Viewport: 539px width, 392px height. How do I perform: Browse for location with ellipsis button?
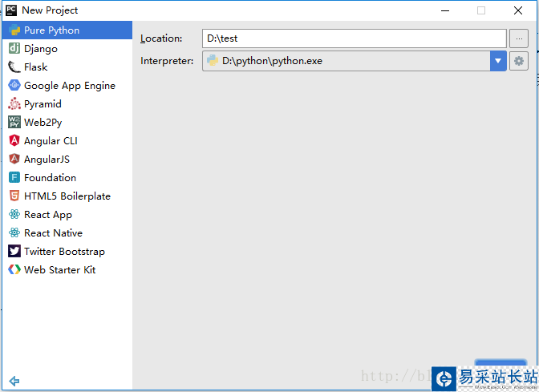click(x=519, y=38)
